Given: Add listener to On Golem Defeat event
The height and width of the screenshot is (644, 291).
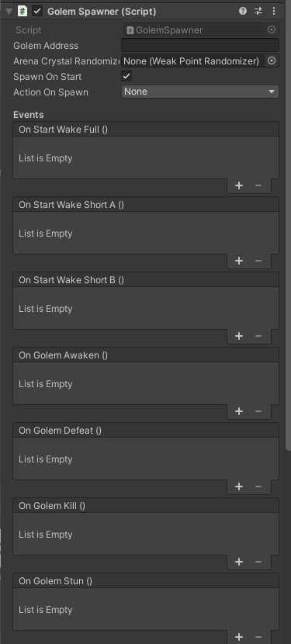Looking at the screenshot, I should 239,486.
